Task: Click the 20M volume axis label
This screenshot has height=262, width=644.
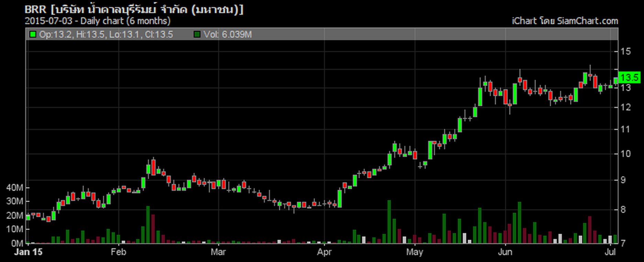Action: coord(15,216)
